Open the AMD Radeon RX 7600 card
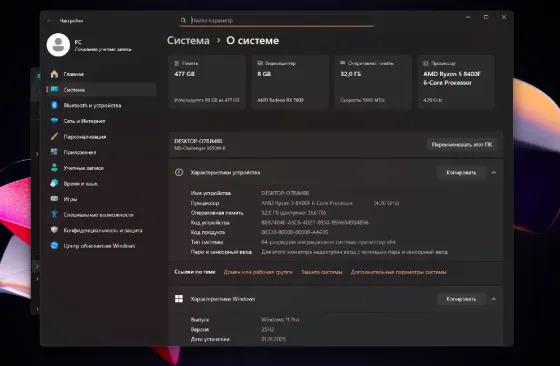 tap(290, 82)
